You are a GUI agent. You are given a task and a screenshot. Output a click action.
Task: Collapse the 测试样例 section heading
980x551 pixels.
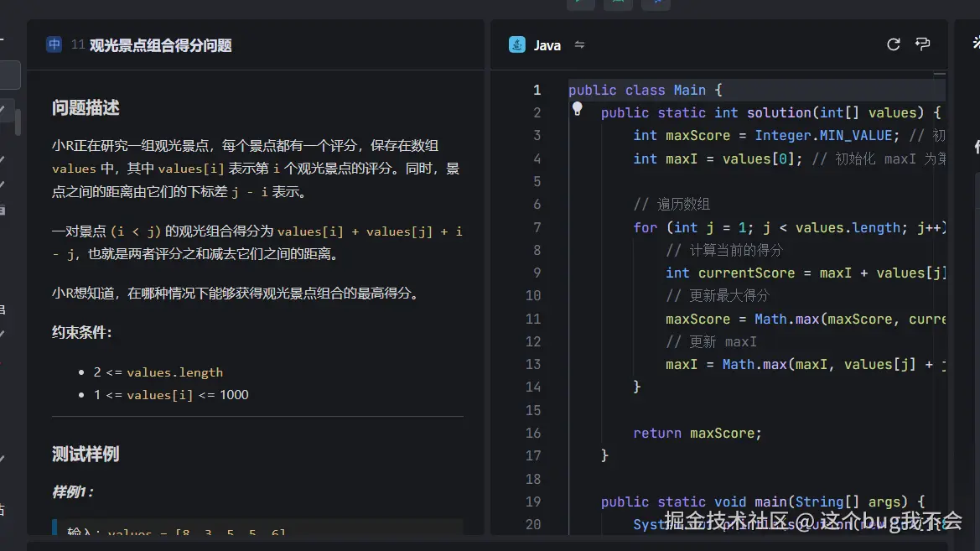click(86, 453)
